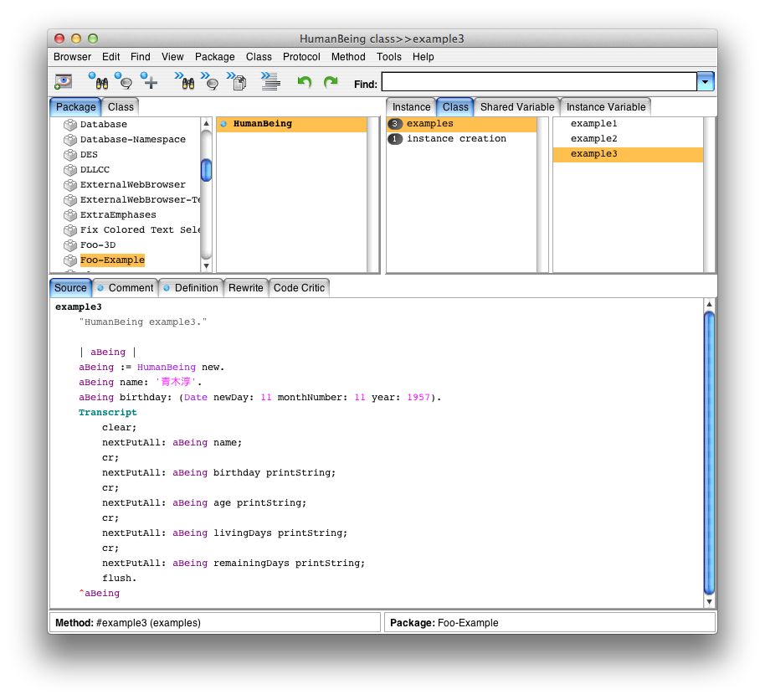765x700 pixels.
Task: Switch to the Source tab
Action: pyautogui.click(x=70, y=288)
